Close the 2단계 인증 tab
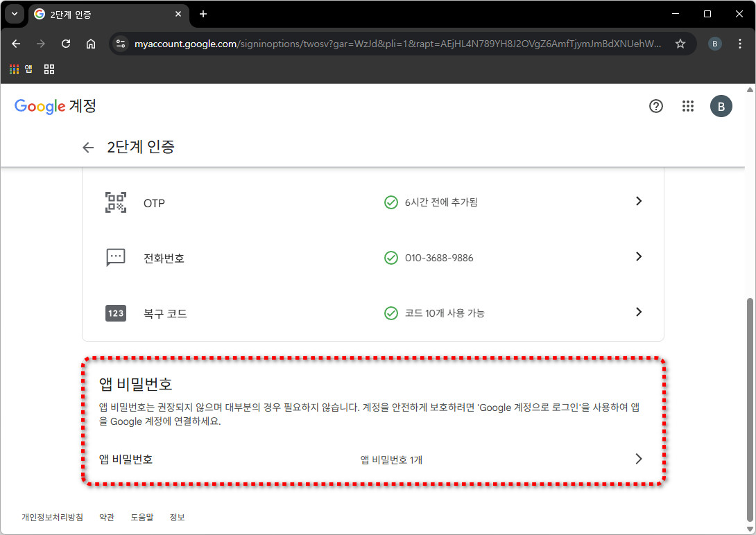Screen dimensions: 756x535 pyautogui.click(x=178, y=14)
